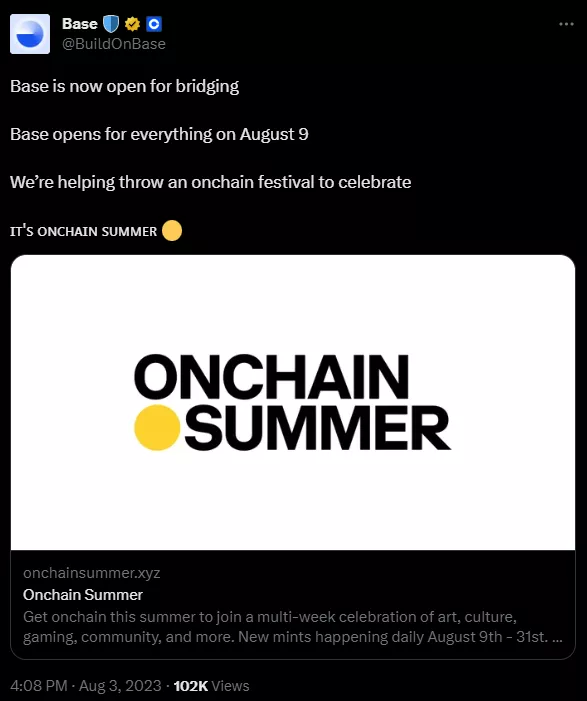Click the blue shield badge next to Base
587x701 pixels.
111,24
